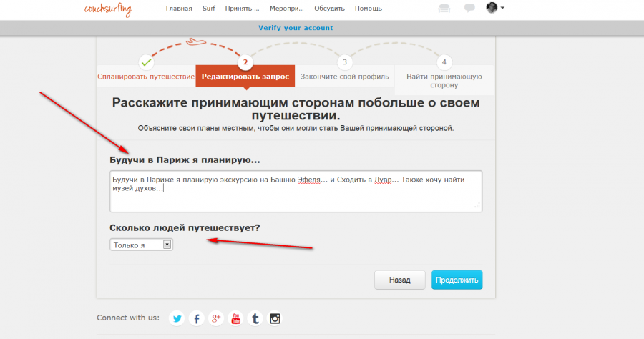Click the green checkmark step circle
Image resolution: width=644 pixels, height=339 pixels.
coord(146,62)
